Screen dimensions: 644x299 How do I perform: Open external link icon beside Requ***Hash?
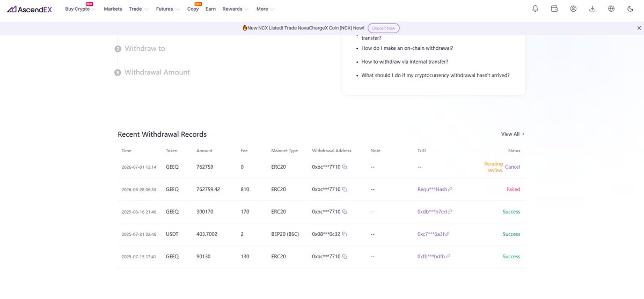tap(450, 190)
